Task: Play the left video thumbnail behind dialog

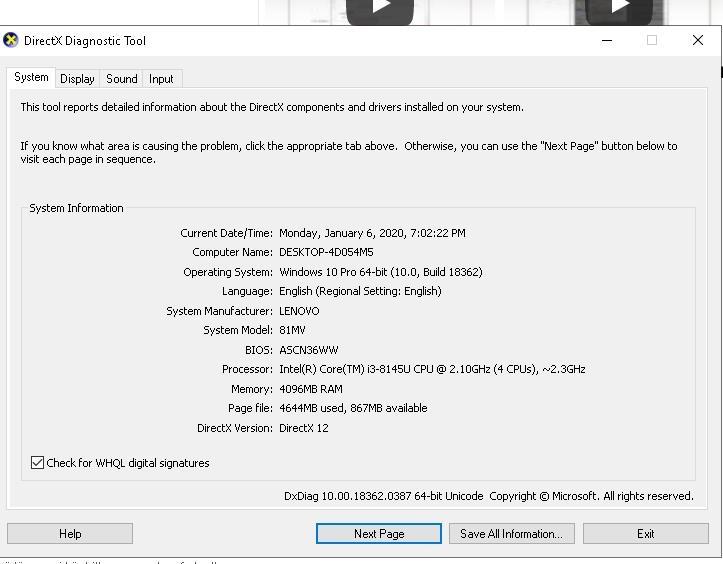Action: tap(380, 11)
